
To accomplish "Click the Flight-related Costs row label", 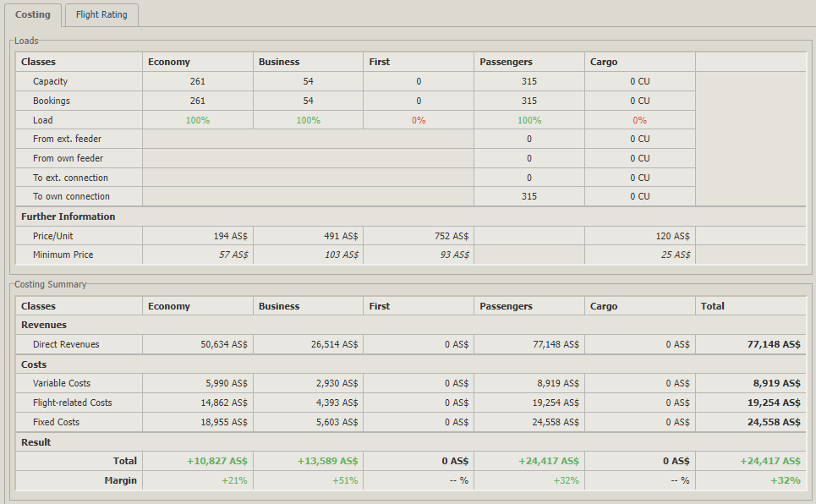I will click(72, 403).
